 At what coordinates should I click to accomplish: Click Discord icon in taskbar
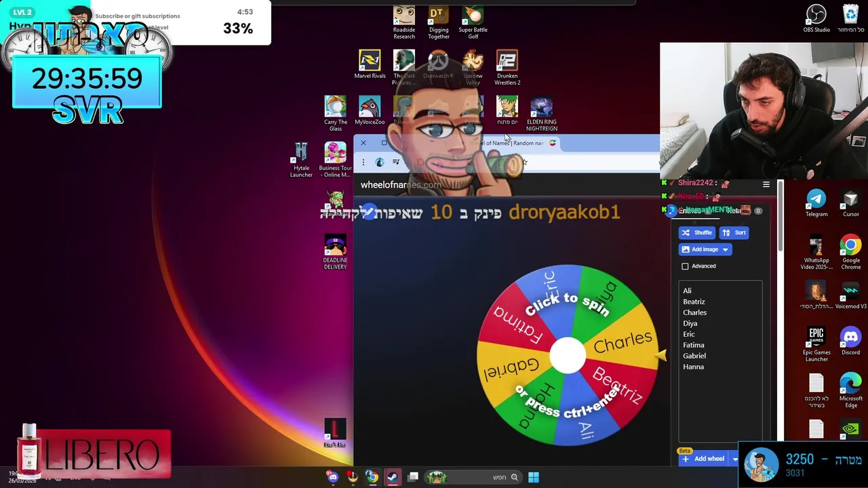[x=332, y=477]
